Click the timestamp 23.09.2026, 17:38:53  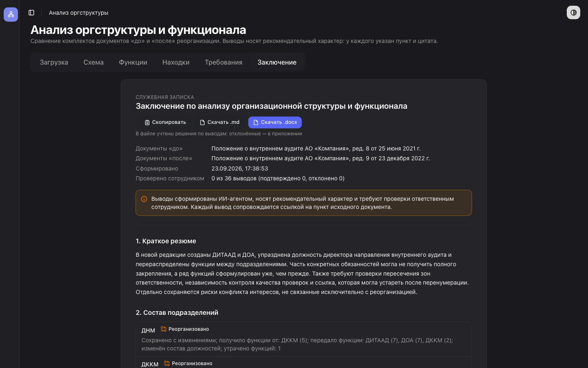240,168
